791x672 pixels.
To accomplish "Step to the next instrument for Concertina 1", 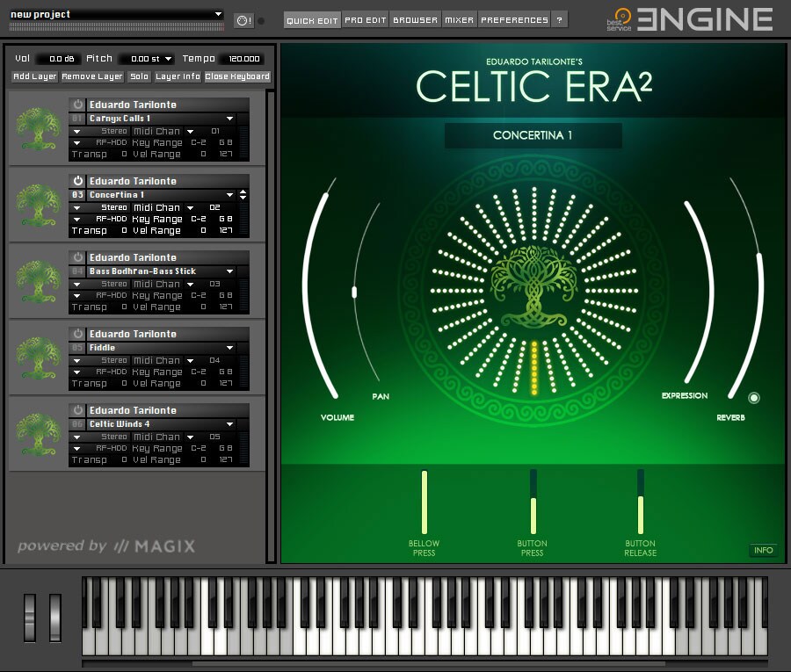I will click(x=243, y=198).
